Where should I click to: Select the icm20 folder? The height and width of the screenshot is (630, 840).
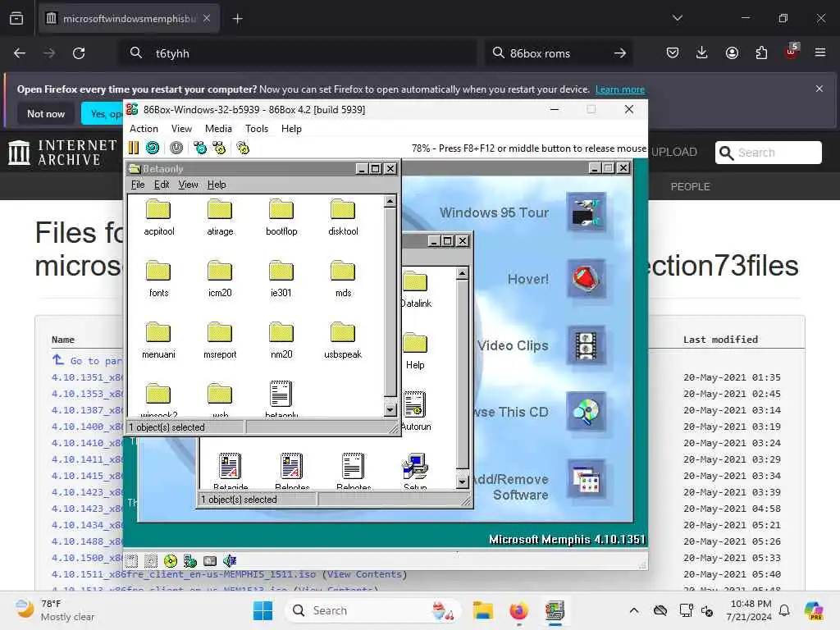pyautogui.click(x=220, y=279)
